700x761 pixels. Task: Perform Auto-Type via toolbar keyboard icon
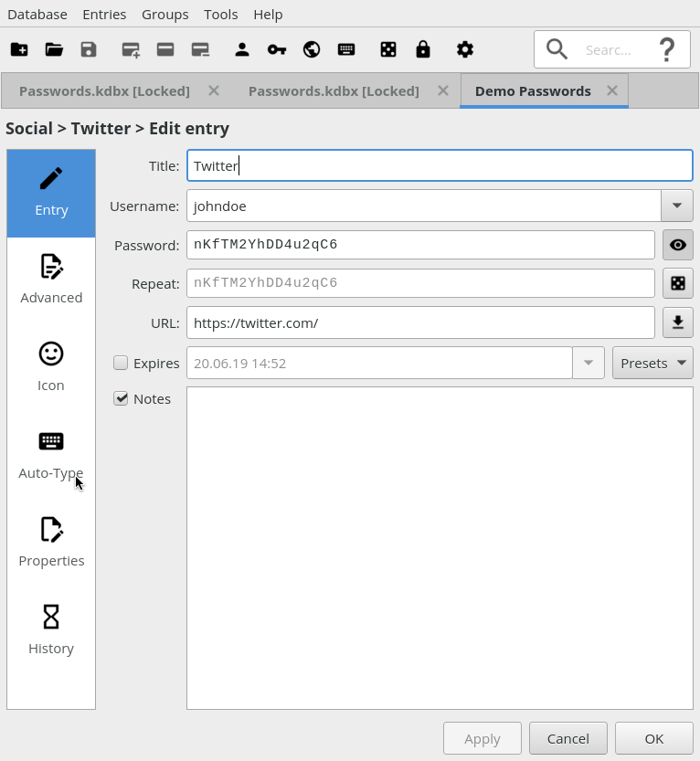[346, 49]
